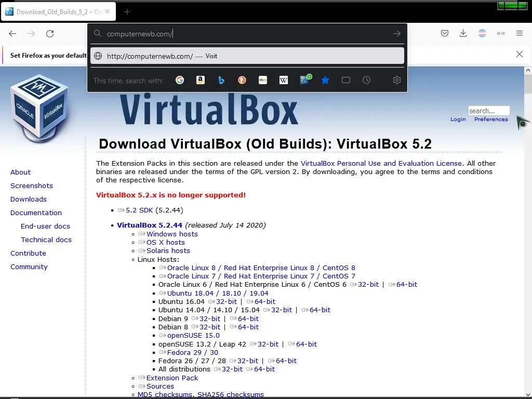Click the page scrollbar up arrow
This screenshot has height=399, width=532.
(528, 70)
